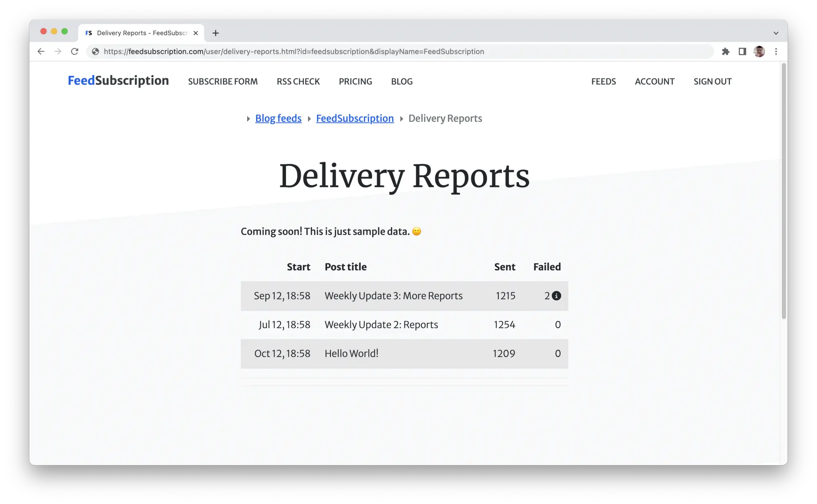Open the Blog feeds breadcrumb link

278,118
